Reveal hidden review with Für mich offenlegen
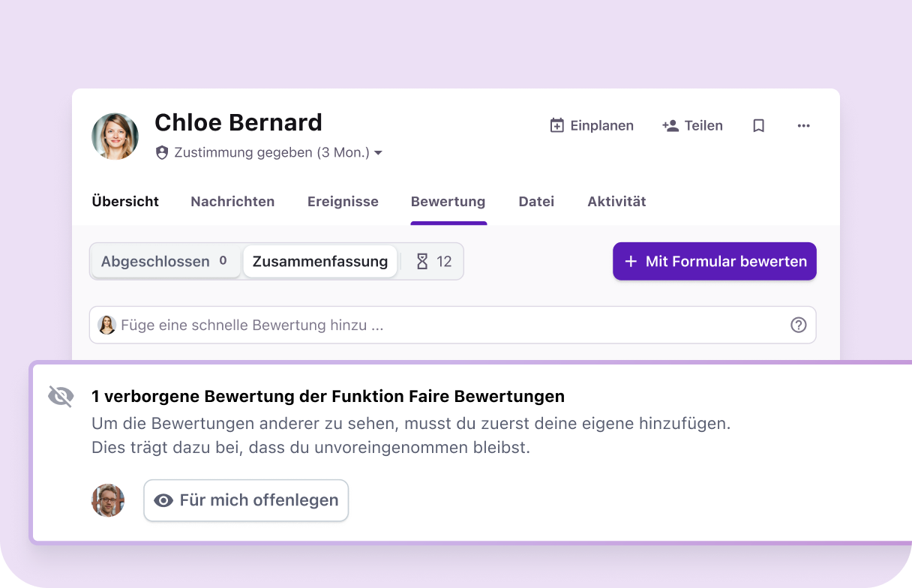 tap(246, 500)
